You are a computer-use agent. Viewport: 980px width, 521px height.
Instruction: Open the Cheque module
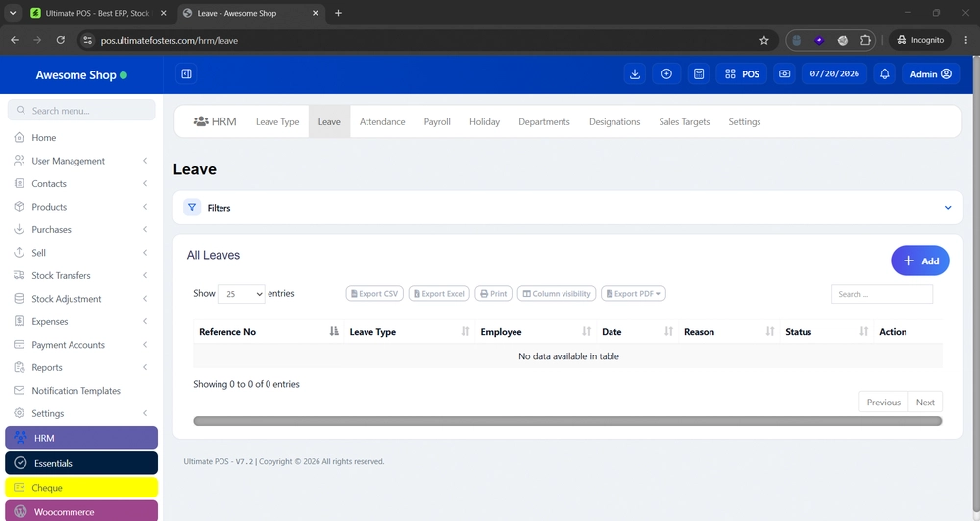(x=81, y=488)
